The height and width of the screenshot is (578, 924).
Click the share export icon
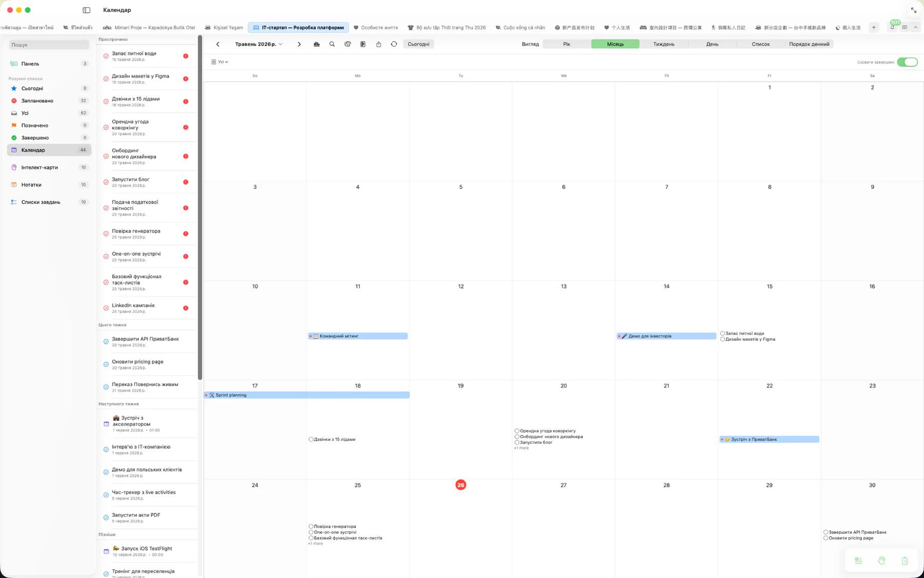[378, 44]
